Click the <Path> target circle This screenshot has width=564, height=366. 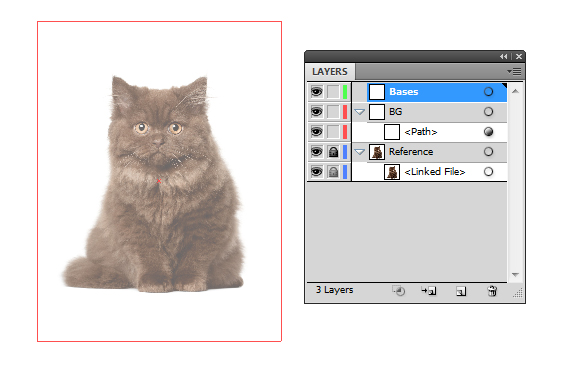(x=488, y=132)
